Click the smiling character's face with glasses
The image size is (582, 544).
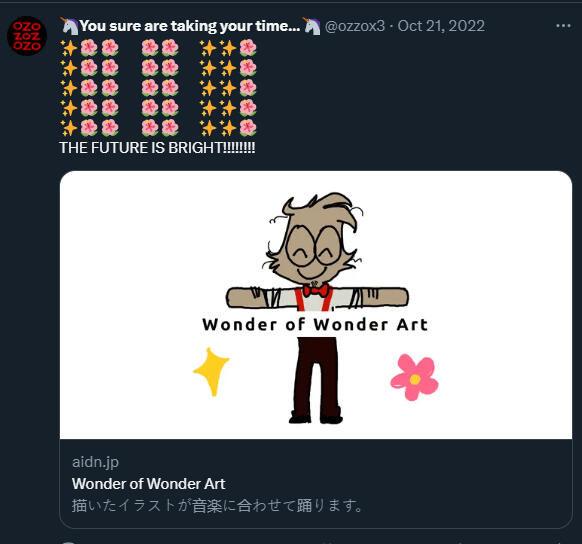(314, 250)
